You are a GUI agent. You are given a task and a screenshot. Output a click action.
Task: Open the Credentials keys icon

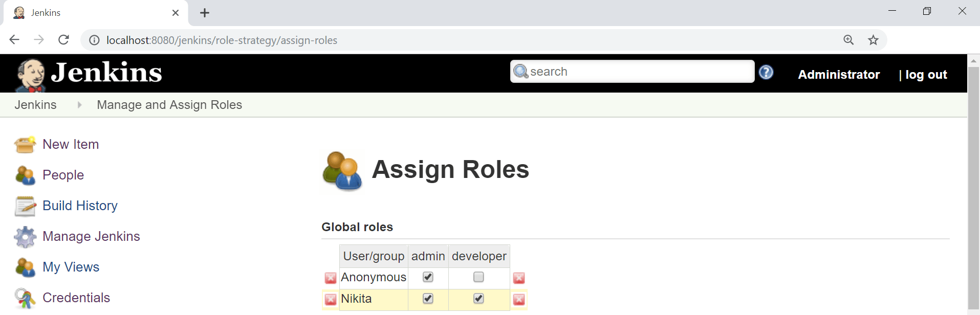25,298
